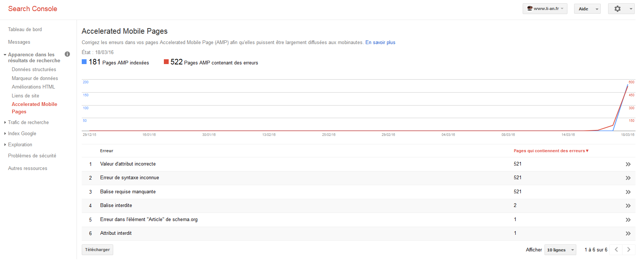Expand Exploration section
The width and height of the screenshot is (644, 267).
(5, 145)
